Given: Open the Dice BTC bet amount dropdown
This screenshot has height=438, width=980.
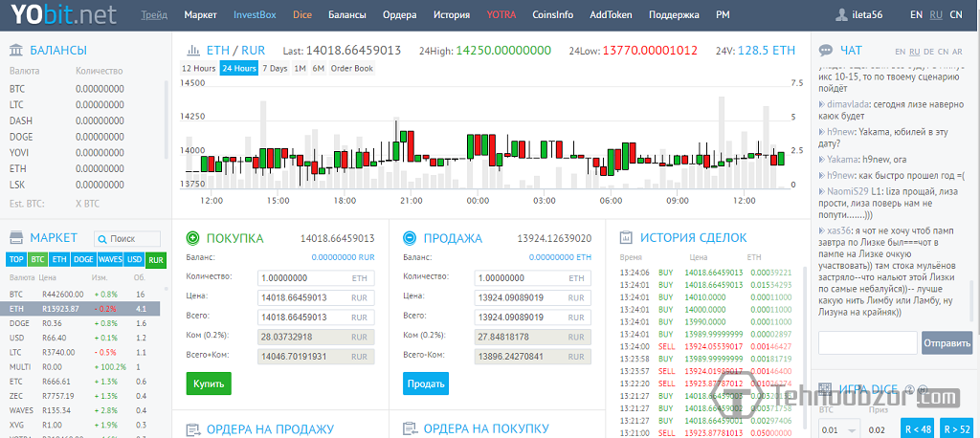Looking at the screenshot, I should [838, 430].
